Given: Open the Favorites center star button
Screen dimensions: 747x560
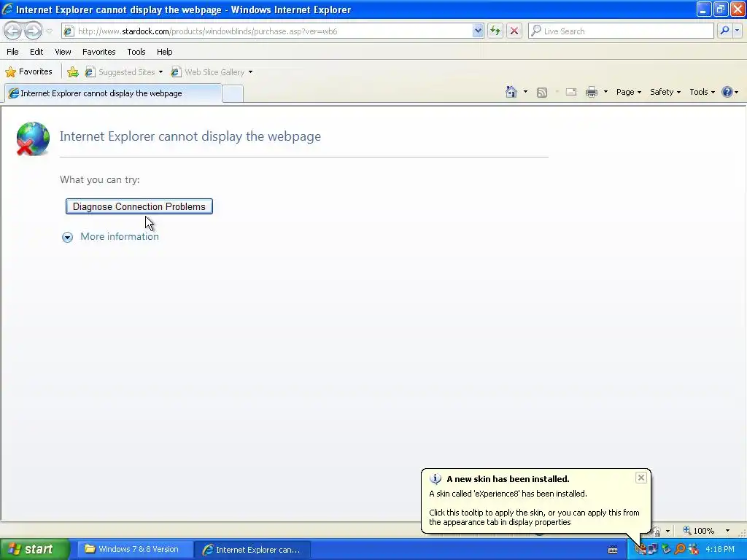Looking at the screenshot, I should tap(28, 72).
